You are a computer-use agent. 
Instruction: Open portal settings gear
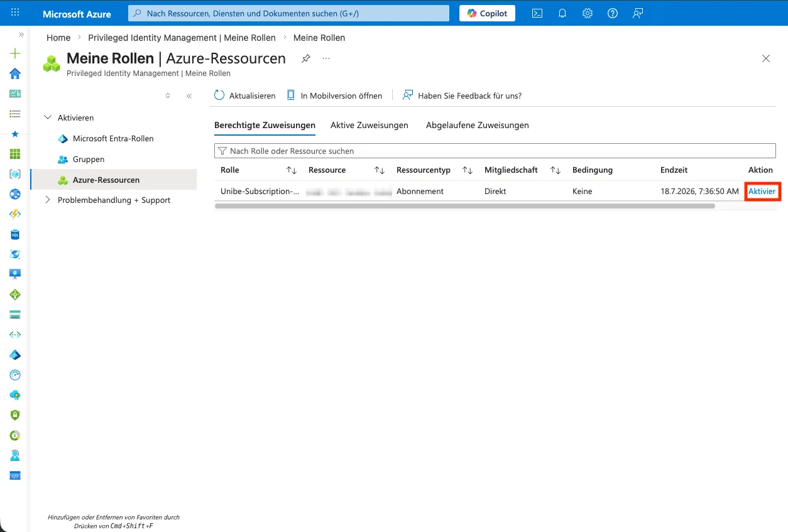[x=588, y=13]
